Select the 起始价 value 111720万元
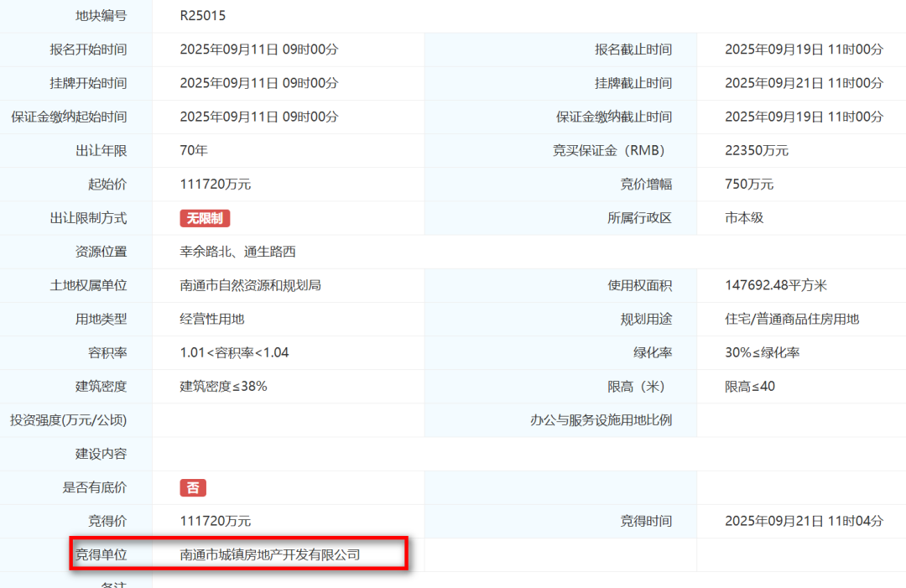Screen dimensions: 906x588 coord(215,184)
